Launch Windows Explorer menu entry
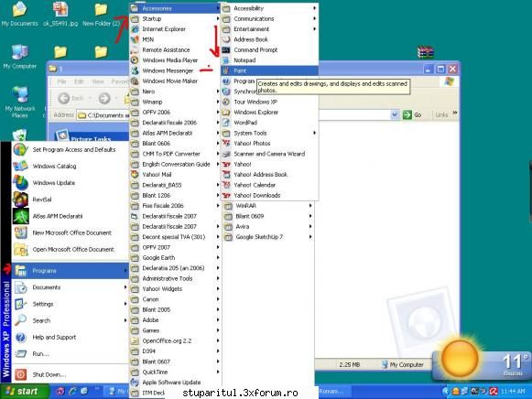 (269, 112)
